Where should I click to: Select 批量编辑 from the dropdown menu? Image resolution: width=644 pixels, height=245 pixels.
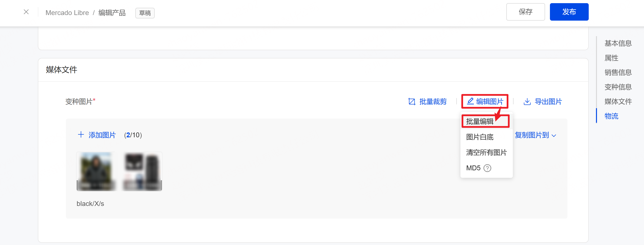480,122
